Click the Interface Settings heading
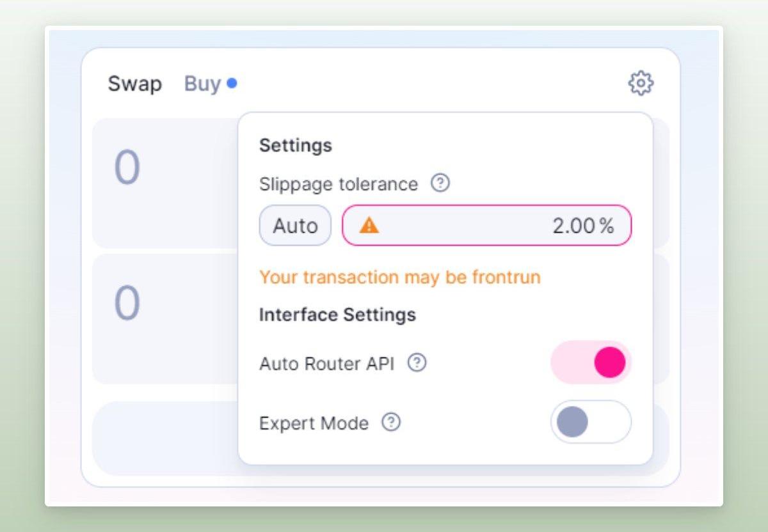Image resolution: width=768 pixels, height=532 pixels. [337, 315]
